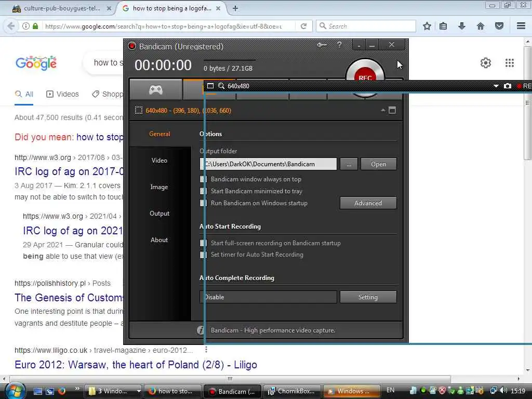The image size is (532, 399).
Task: Browse output folder with the ... button
Action: coord(349,164)
